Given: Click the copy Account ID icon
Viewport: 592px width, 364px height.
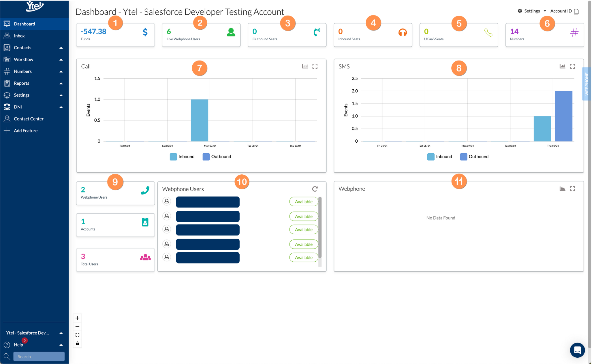Looking at the screenshot, I should coord(576,12).
